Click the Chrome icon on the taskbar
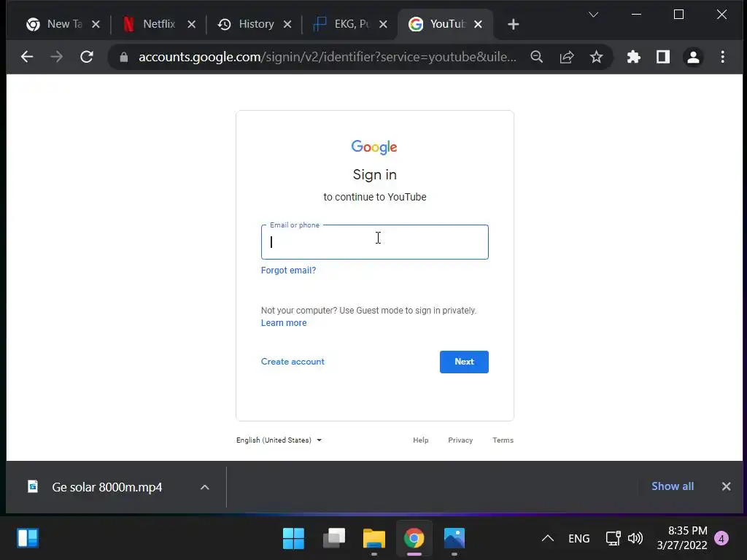Screen dimensions: 747x560 point(414,538)
